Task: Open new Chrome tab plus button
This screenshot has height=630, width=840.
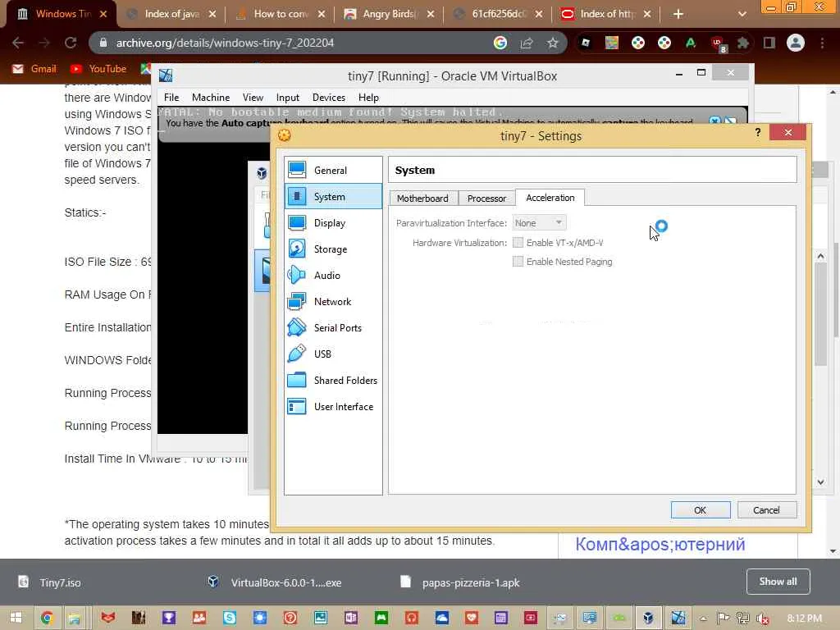Action: (678, 14)
